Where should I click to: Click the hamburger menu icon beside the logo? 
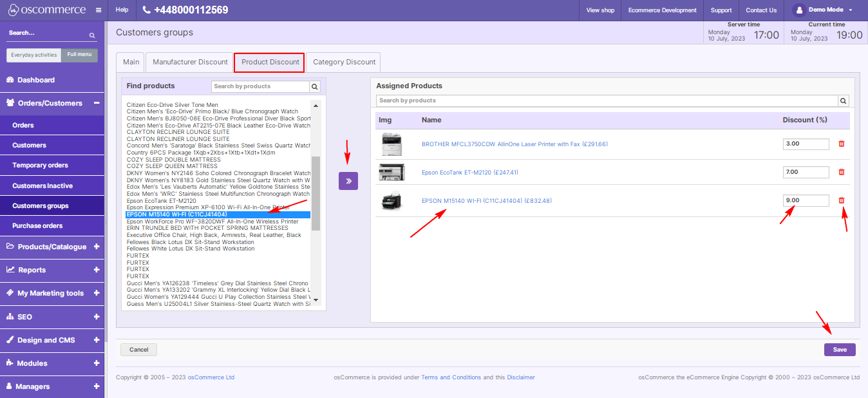pyautogui.click(x=98, y=10)
